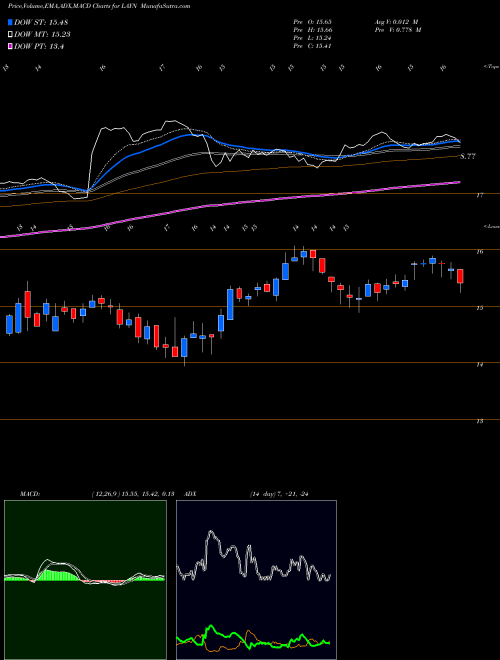Select the 'DOW MT: 15.23' legend label
Screen dimensions: 500x660
point(42,35)
